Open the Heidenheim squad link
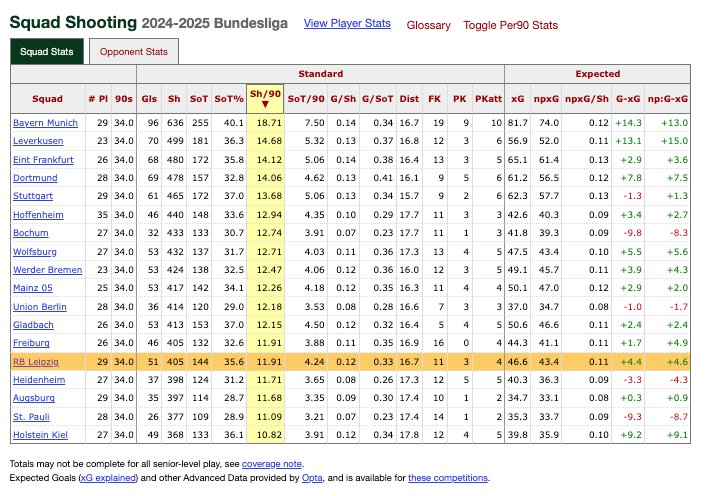 (x=39, y=380)
